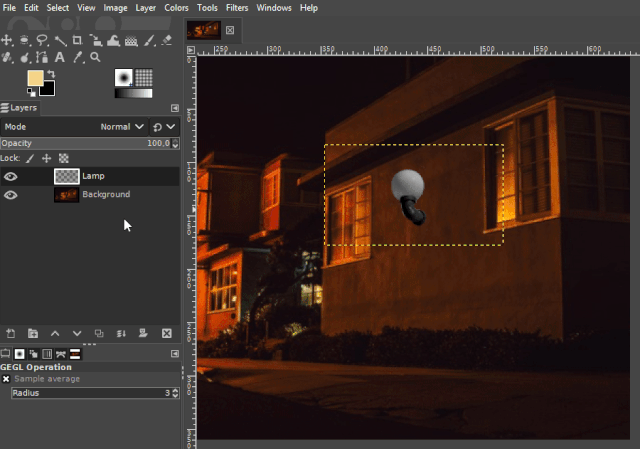Swap foreground and background colors
Viewport: 640px width, 449px height.
point(51,73)
